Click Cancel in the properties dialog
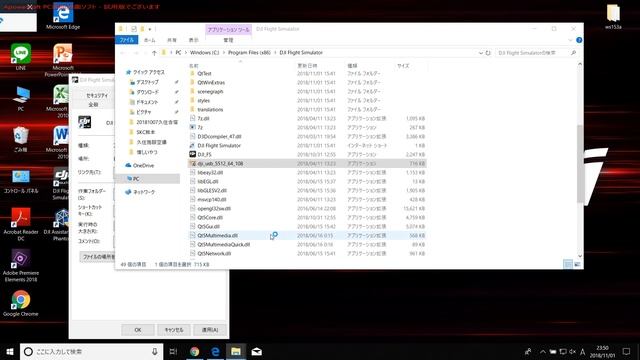This screenshot has width=640, height=360. point(174,329)
